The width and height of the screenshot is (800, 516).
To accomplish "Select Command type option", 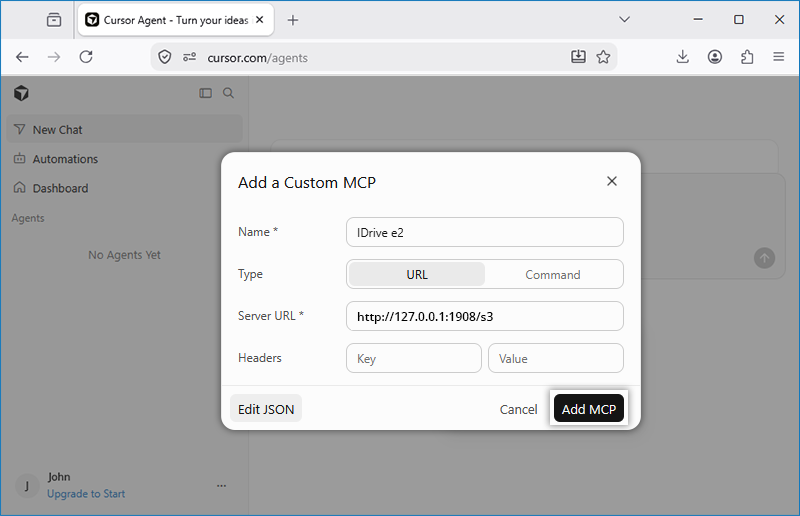I will pos(553,275).
